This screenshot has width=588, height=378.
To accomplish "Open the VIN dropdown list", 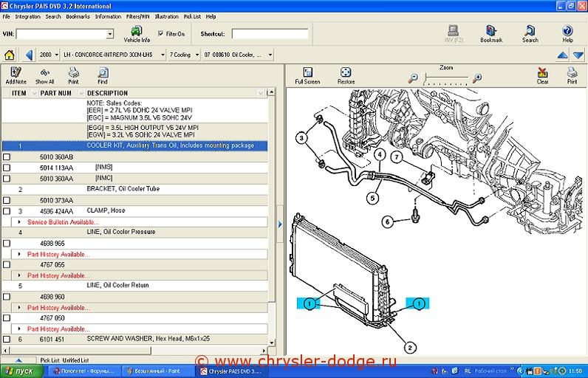I will pos(109,34).
